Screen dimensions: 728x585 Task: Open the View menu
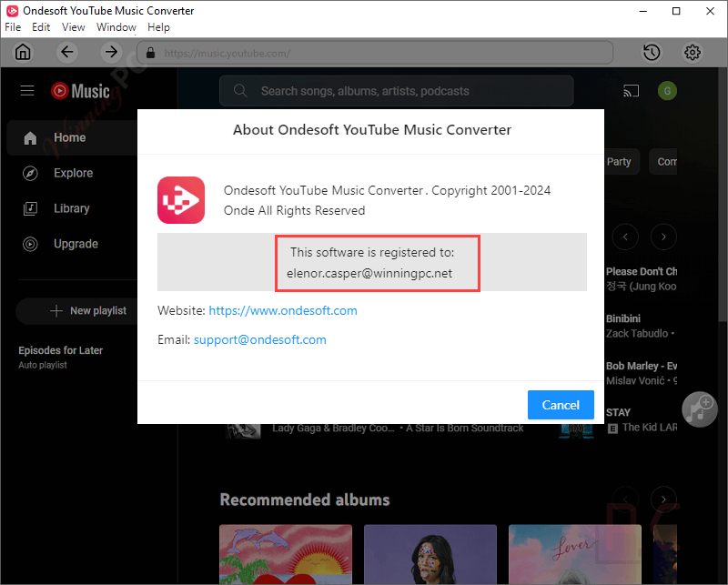coord(74,27)
